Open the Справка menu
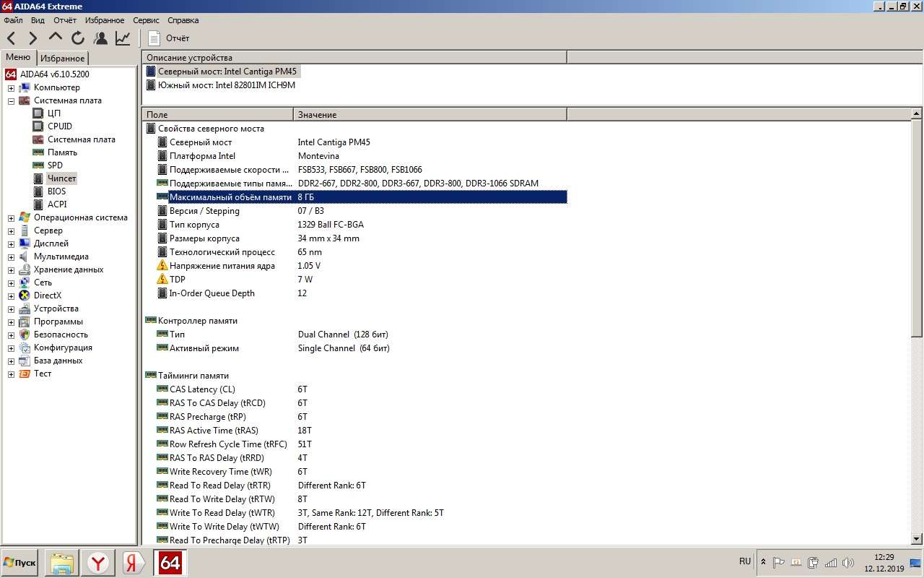The height and width of the screenshot is (578, 924). [183, 20]
